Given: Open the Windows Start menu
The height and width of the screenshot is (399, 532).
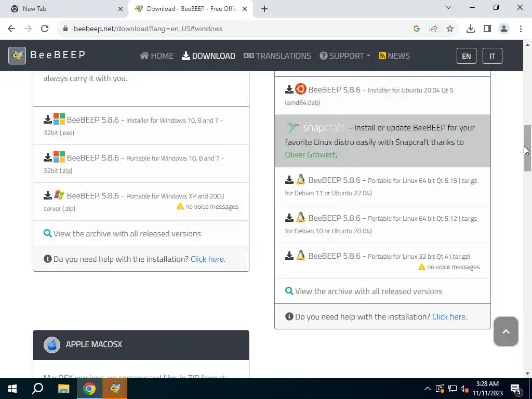Looking at the screenshot, I should click(x=12, y=389).
